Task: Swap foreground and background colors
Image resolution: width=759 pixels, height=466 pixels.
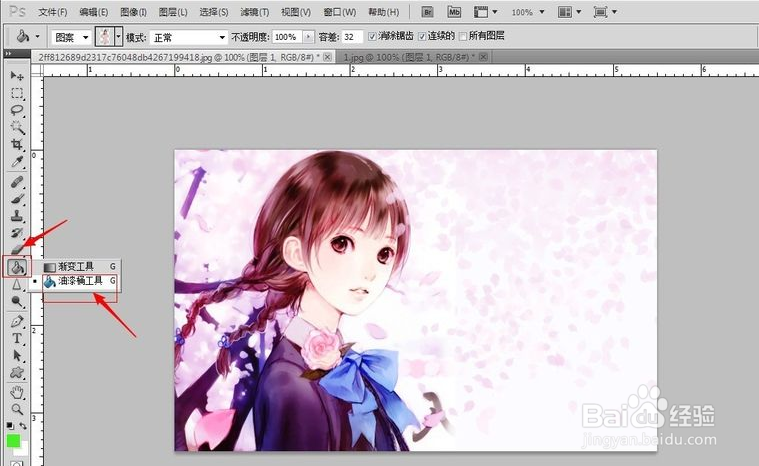Action: pos(23,426)
